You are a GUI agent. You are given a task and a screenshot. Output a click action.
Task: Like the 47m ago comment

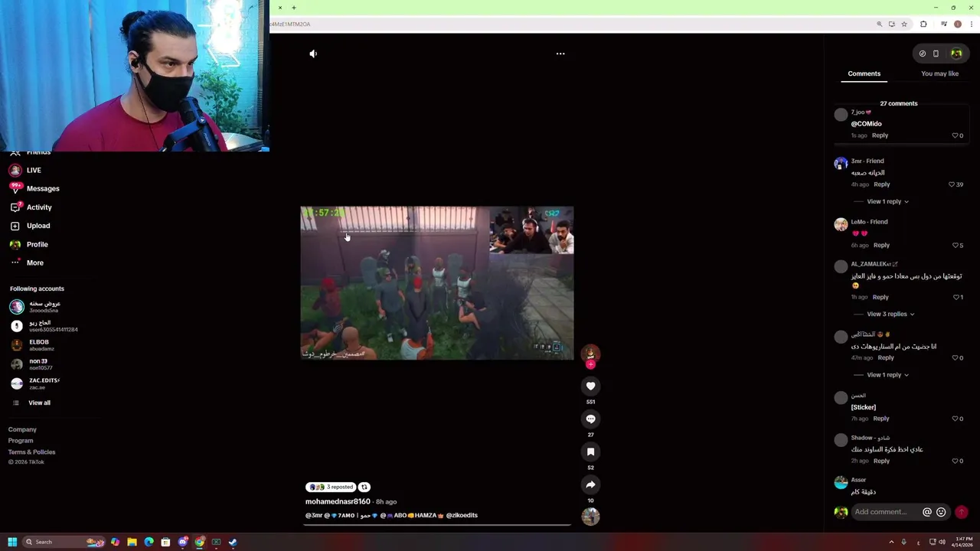click(x=955, y=358)
